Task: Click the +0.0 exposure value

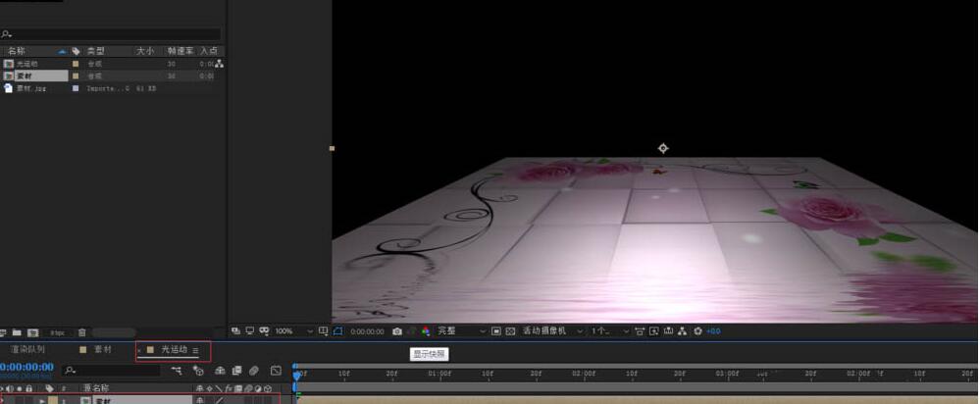Action: click(713, 331)
